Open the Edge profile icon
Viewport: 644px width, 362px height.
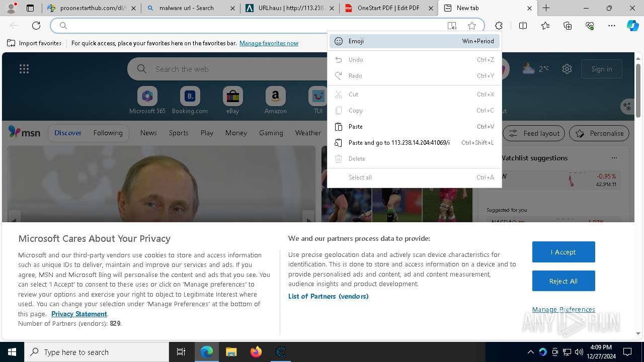11,8
